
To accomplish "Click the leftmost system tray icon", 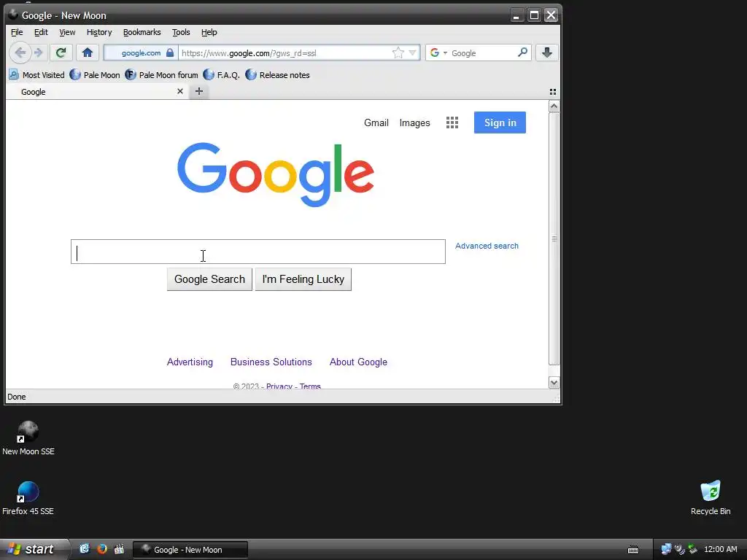I will tap(666, 550).
